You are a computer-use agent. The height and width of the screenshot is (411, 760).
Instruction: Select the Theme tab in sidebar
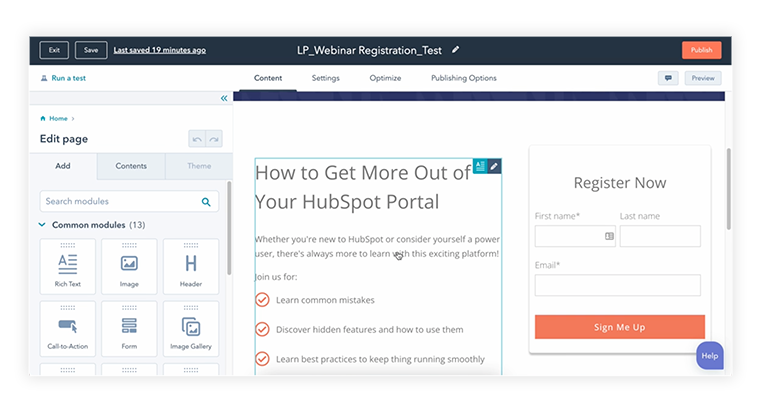pos(199,166)
